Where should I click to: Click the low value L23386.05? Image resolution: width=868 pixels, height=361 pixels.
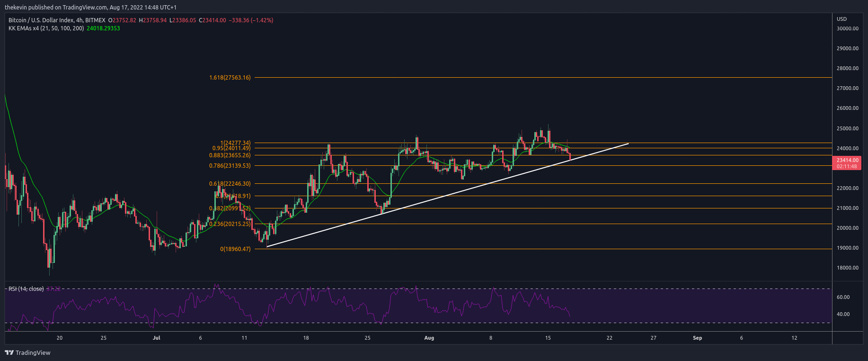tap(183, 20)
